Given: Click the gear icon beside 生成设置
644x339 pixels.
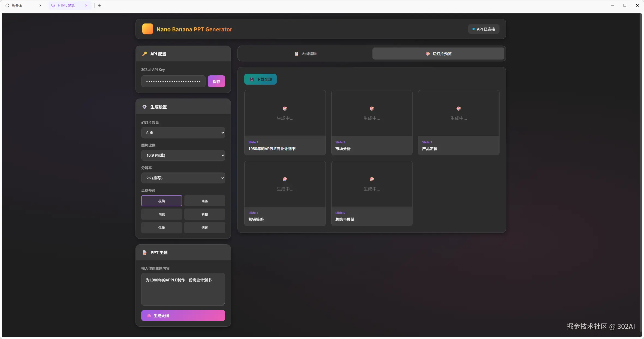Looking at the screenshot, I should 145,107.
